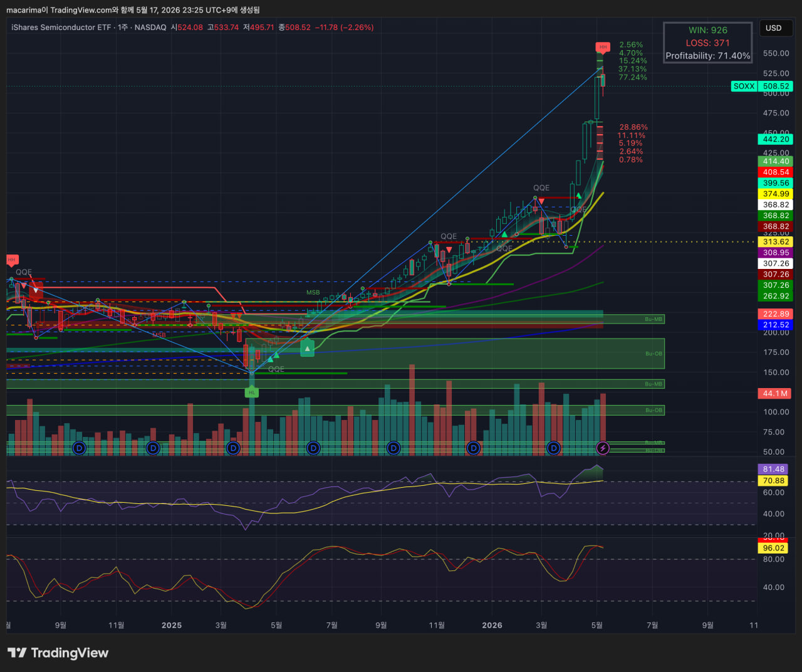Select the red boxed down-arrow sell signal

pos(36,290)
